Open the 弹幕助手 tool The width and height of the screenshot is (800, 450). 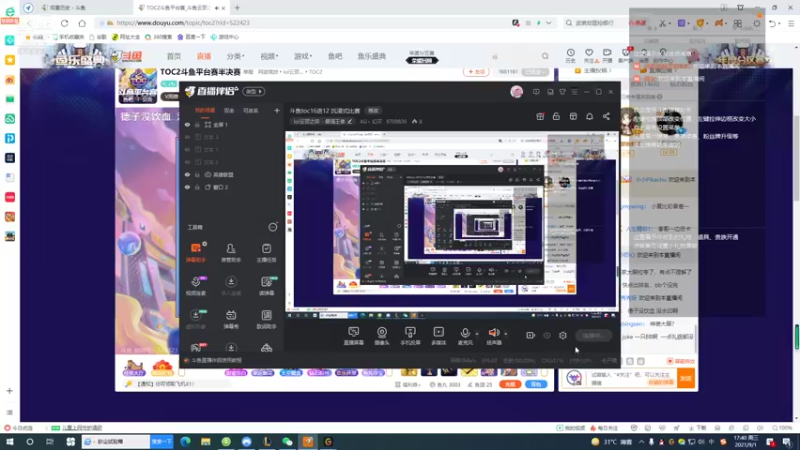[x=195, y=253]
